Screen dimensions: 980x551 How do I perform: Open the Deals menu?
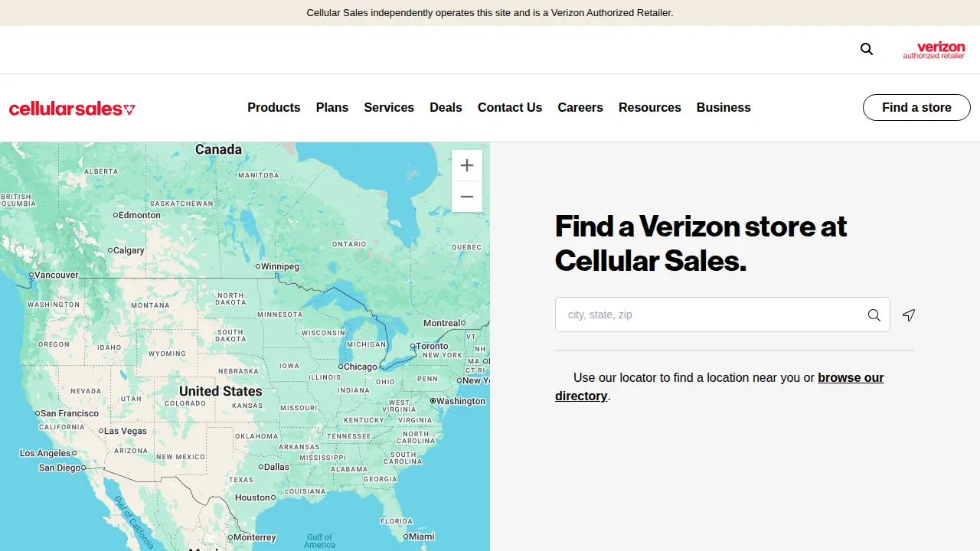point(446,108)
